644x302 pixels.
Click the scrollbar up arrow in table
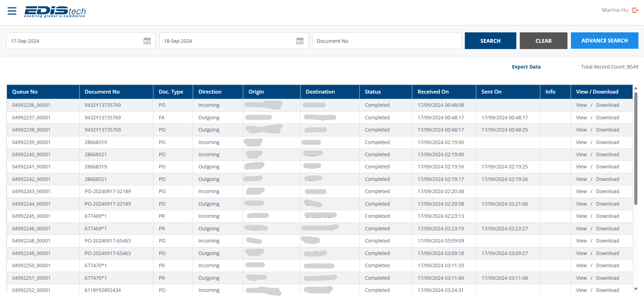636,88
